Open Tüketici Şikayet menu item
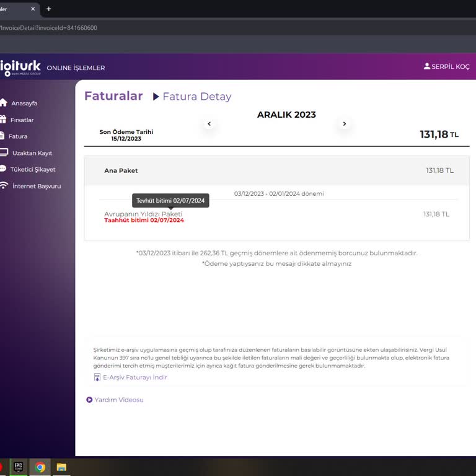 33,169
